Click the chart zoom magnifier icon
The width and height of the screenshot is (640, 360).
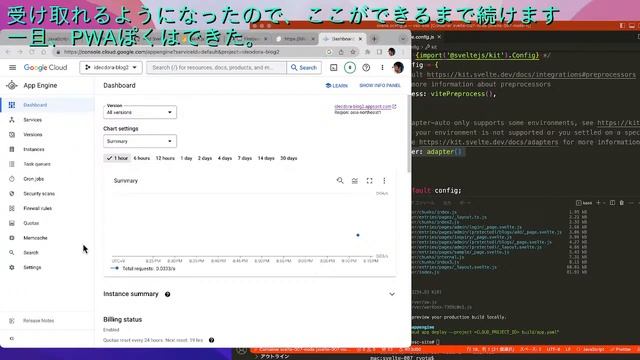point(340,180)
